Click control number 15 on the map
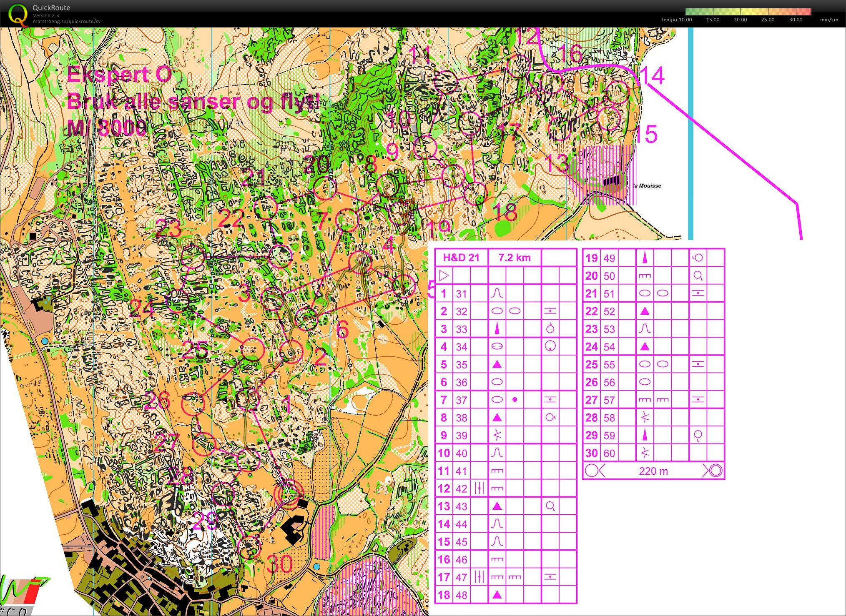 point(645,134)
